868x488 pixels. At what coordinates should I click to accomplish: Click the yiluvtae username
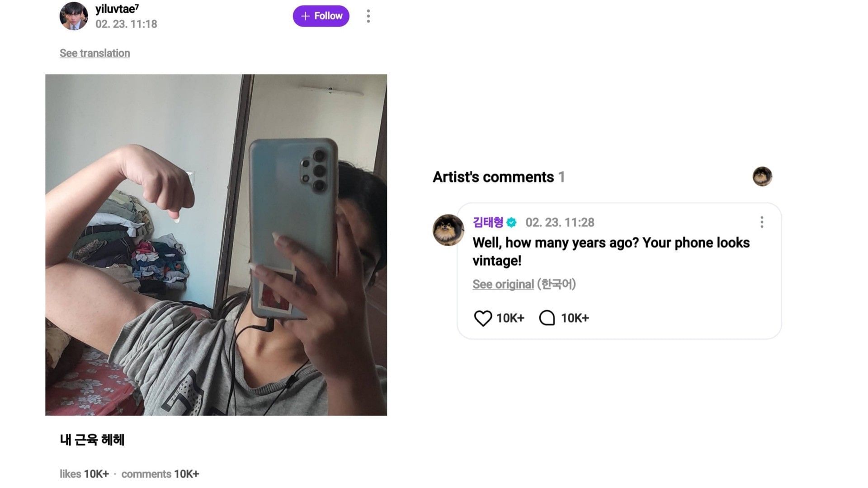[117, 9]
